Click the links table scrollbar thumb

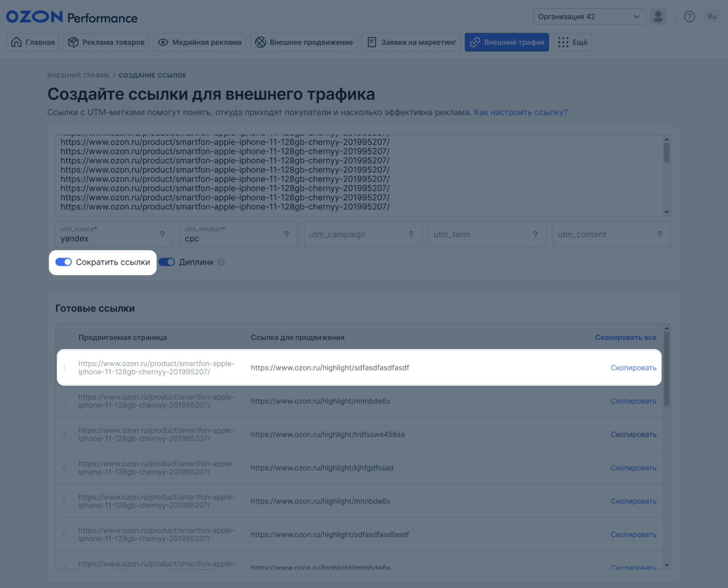point(666,368)
